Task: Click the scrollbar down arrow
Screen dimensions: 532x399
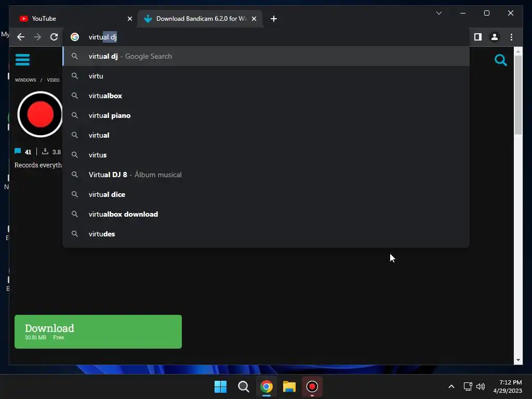Action: click(x=518, y=360)
